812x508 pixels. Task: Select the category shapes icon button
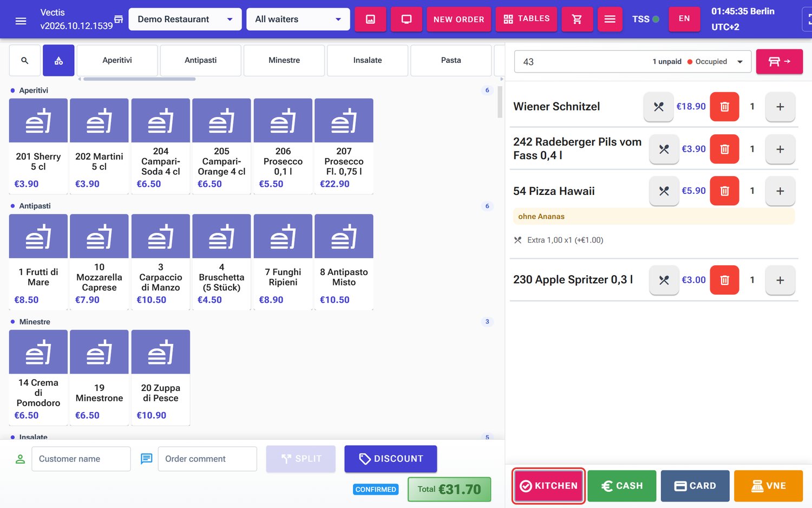point(58,61)
